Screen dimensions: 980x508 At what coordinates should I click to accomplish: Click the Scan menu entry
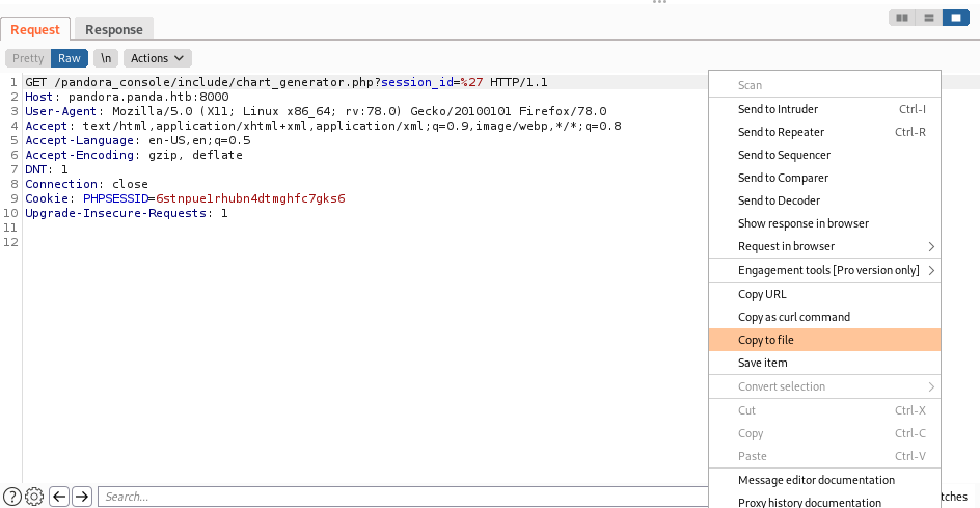pyautogui.click(x=825, y=85)
